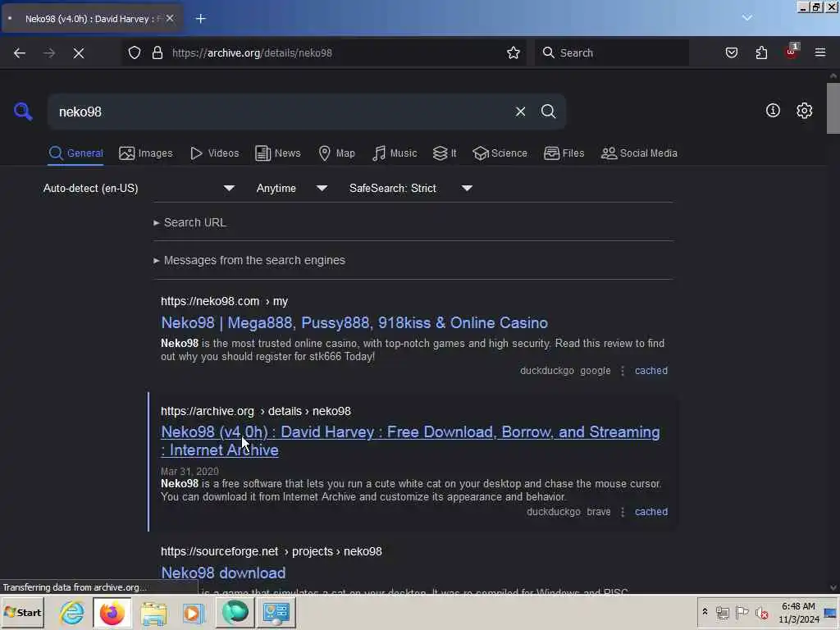Click https://sourceforge.net › projects › neko98 URL
The height and width of the screenshot is (630, 840).
click(272, 551)
